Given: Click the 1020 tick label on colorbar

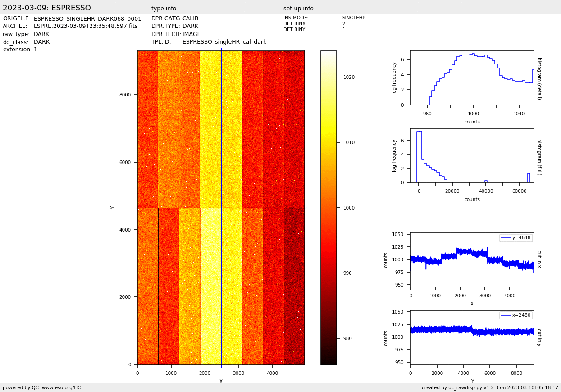Looking at the screenshot, I should pyautogui.click(x=349, y=77).
